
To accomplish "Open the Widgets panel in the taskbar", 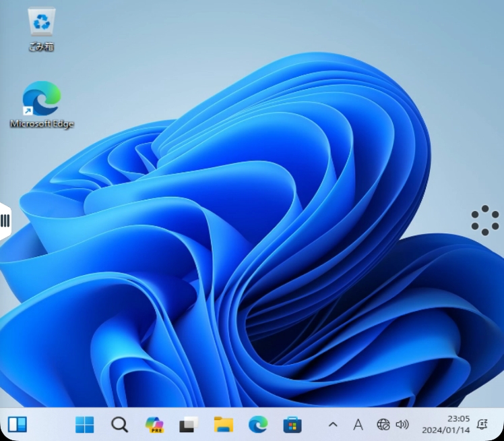I will (18, 425).
